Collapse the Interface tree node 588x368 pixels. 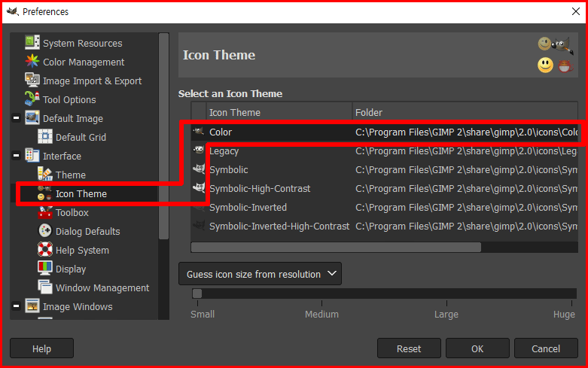[x=16, y=156]
